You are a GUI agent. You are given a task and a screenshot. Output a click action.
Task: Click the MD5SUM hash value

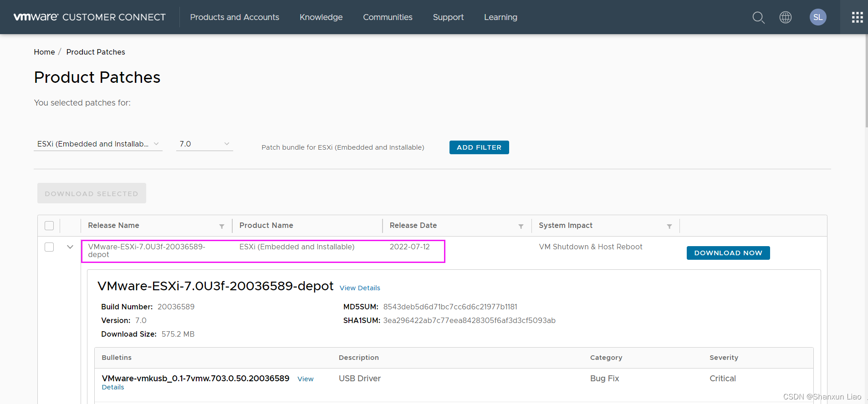click(x=450, y=307)
